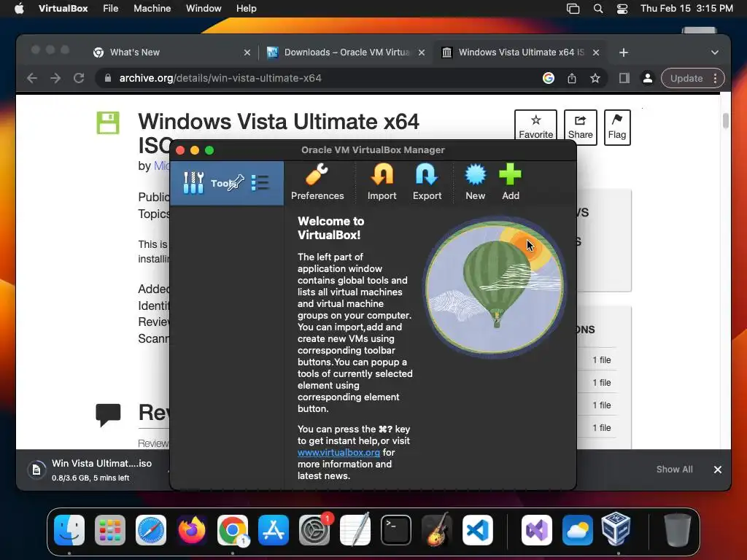The image size is (747, 560).
Task: Open the Machine menu
Action: [152, 9]
